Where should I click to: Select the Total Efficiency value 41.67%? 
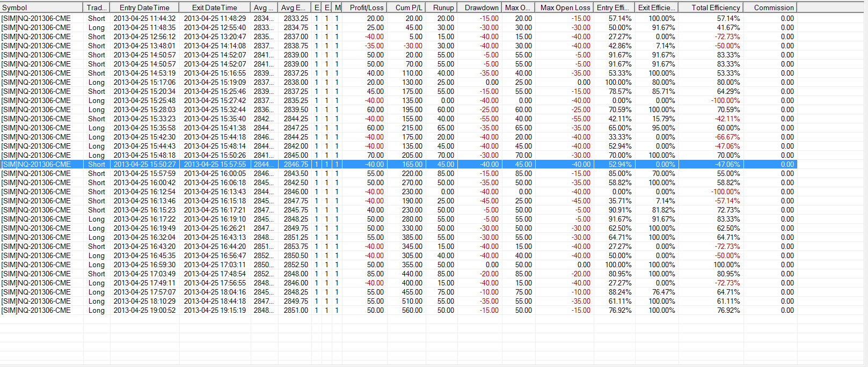(x=728, y=27)
